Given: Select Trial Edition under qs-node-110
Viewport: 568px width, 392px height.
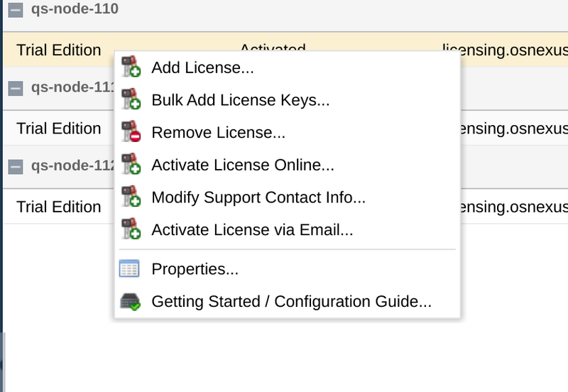Looking at the screenshot, I should 59,50.
